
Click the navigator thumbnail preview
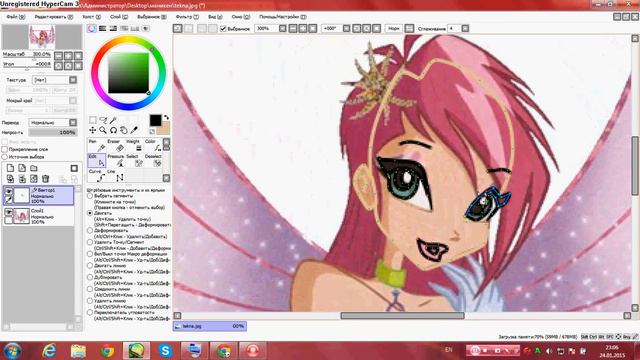[42, 37]
